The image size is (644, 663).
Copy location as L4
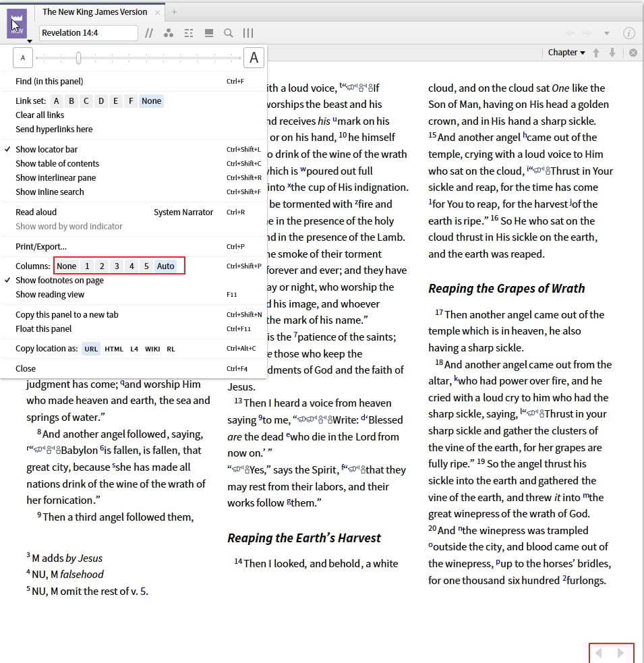134,349
